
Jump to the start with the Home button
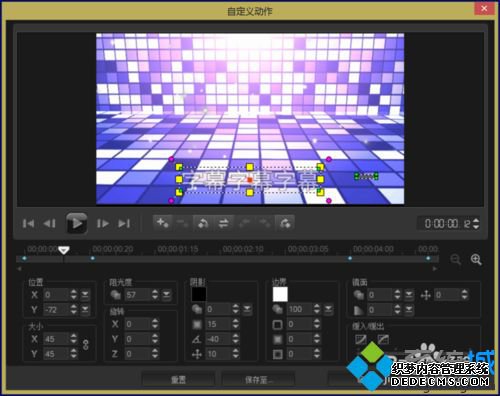[28, 223]
